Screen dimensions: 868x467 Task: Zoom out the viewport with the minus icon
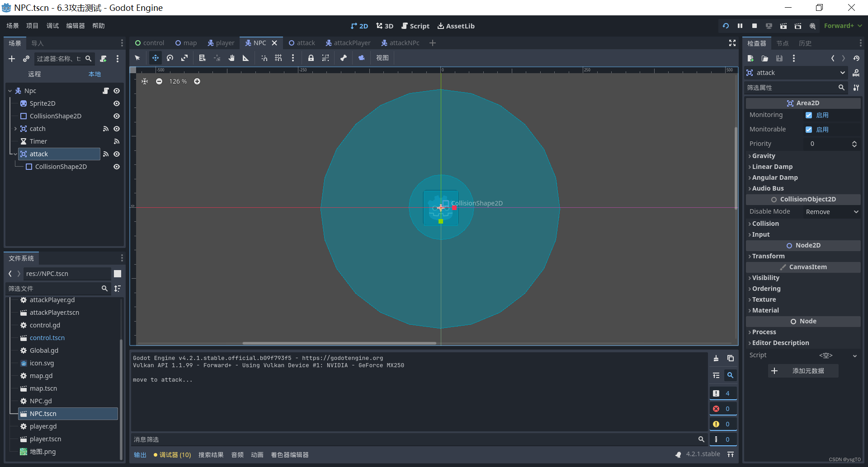159,81
